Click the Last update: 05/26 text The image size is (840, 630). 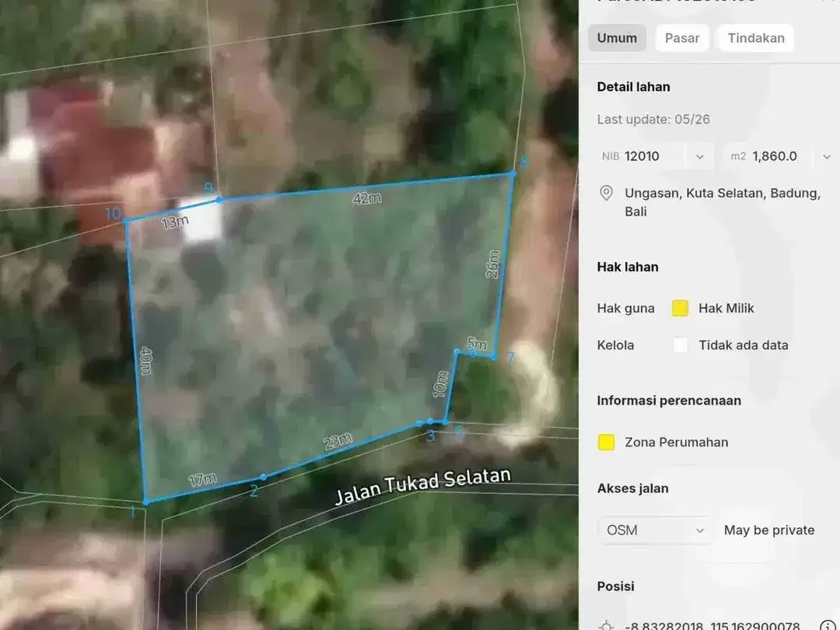point(653,119)
